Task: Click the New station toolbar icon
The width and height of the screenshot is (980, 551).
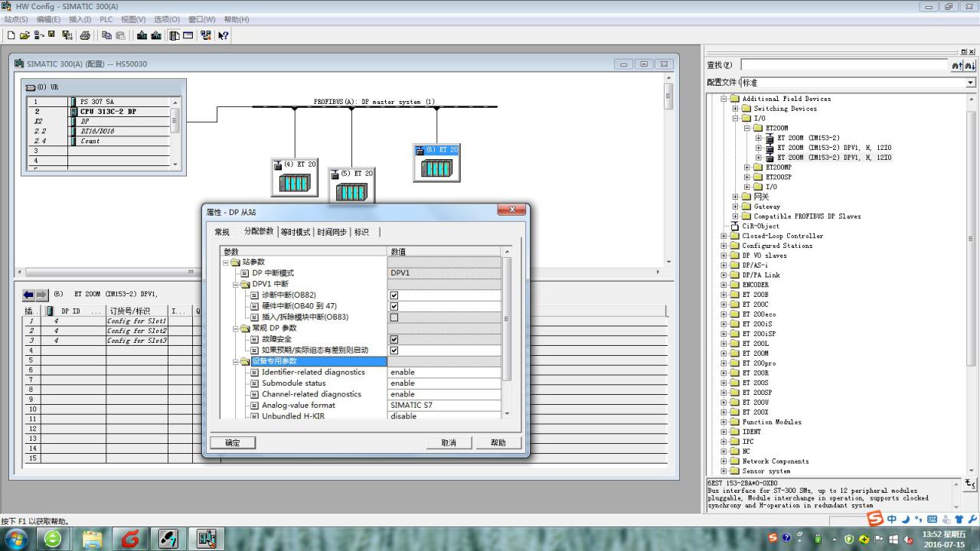Action: [11, 35]
